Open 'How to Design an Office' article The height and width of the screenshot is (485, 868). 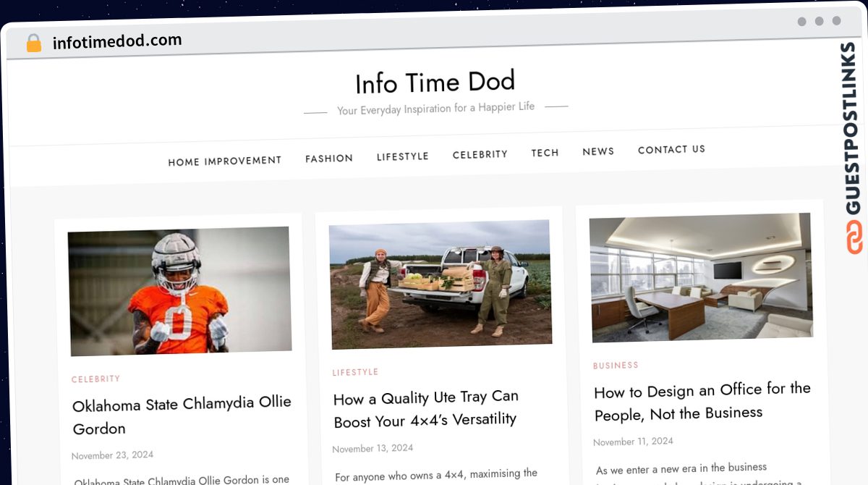702,401
